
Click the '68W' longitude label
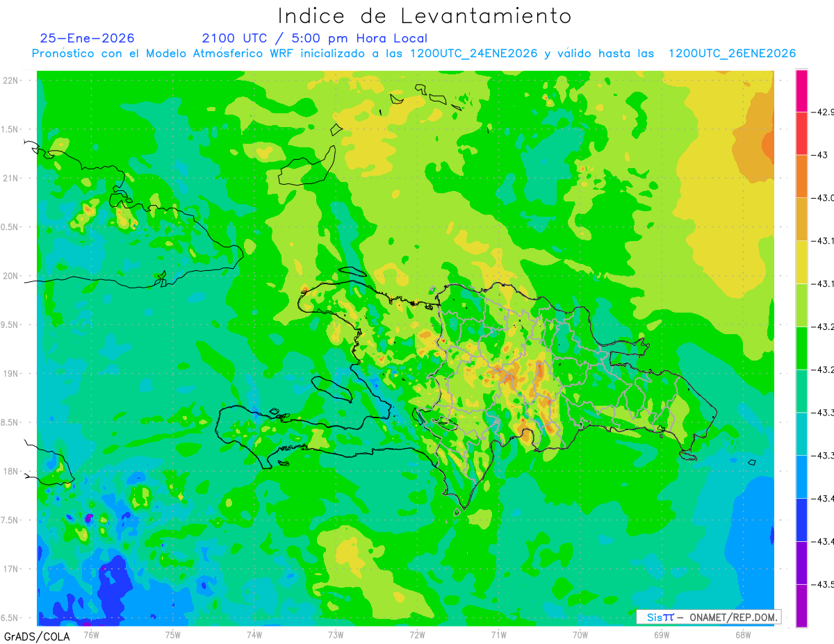coord(743,634)
